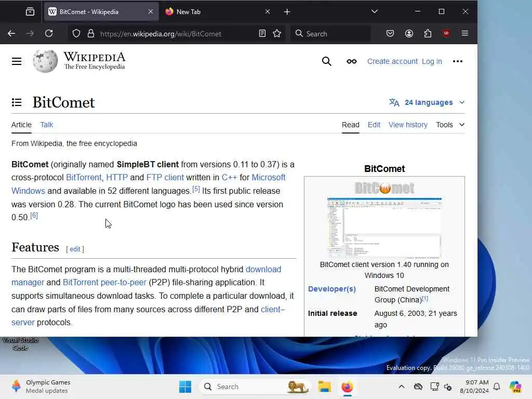Click the BitComet logo image
Viewport: 532px width, 399px height.
tap(384, 188)
